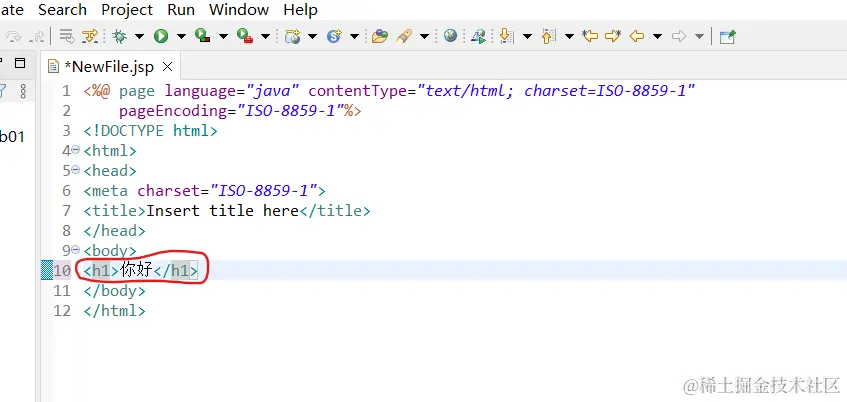Viewport: 847px width, 402px height.
Task: Click the closing </html> tag on line 12
Action: click(115, 311)
